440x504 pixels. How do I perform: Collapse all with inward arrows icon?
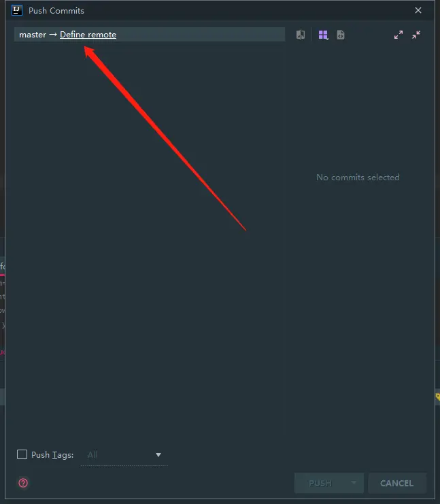point(416,35)
